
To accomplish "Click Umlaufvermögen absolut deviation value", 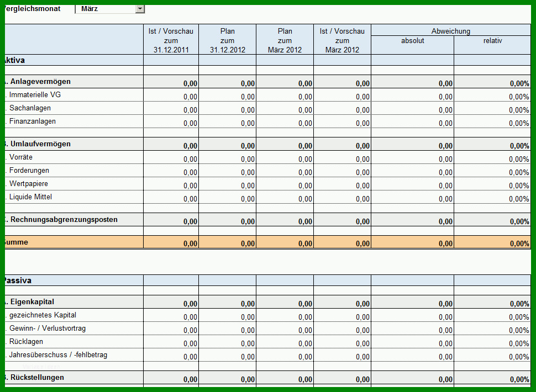I will point(445,146).
